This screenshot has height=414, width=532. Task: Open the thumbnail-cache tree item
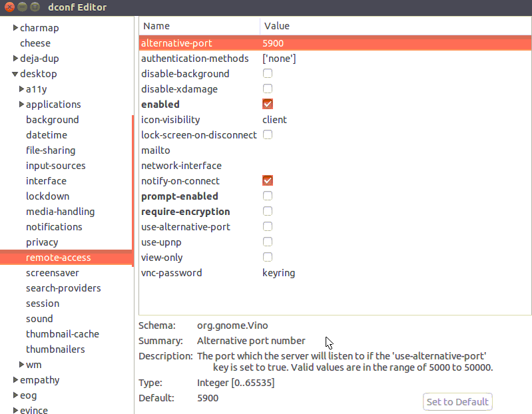(63, 334)
